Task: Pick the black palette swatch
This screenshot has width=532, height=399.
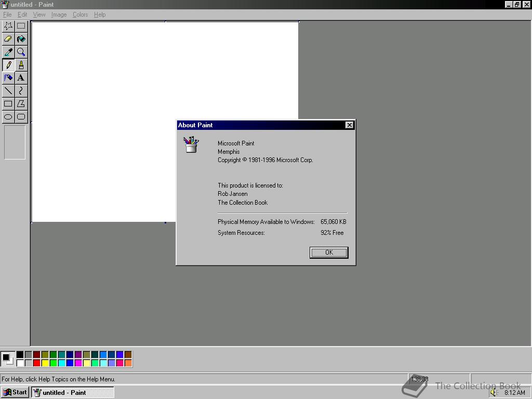Action: pyautogui.click(x=20, y=355)
